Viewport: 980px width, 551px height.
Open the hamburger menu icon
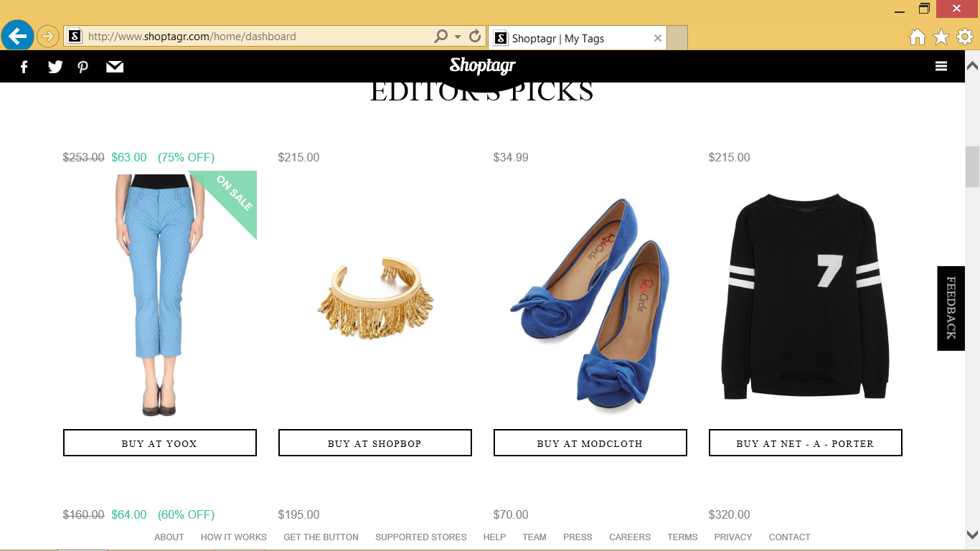941,66
